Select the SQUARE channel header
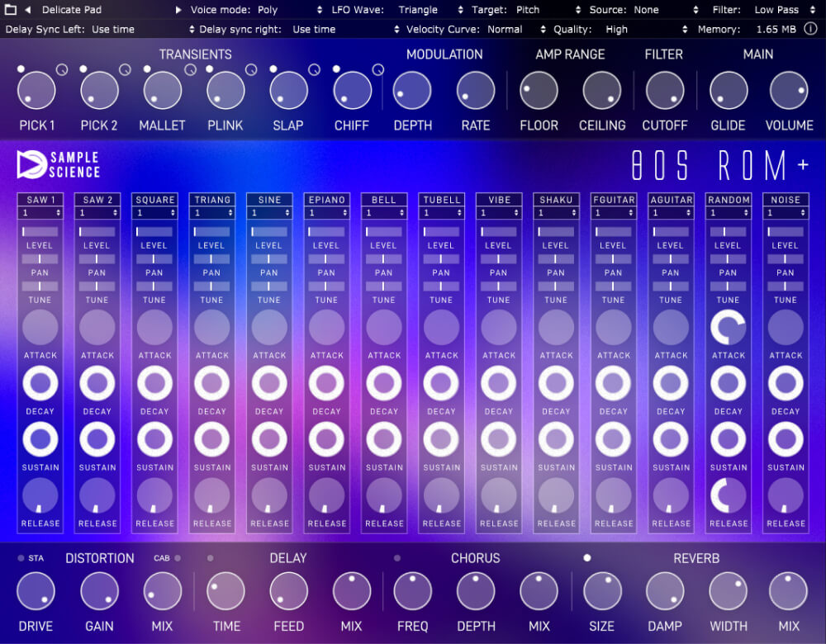 pyautogui.click(x=155, y=200)
